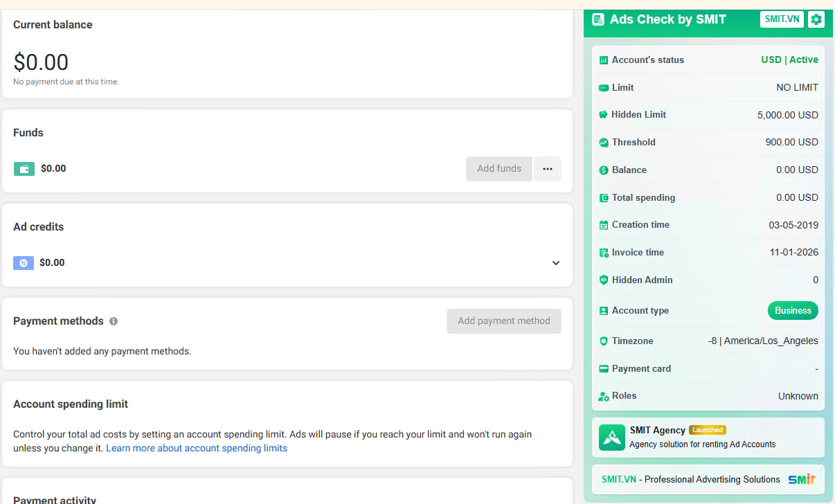Open the SMIT Agency banner
Image resolution: width=835 pixels, height=504 pixels.
(x=708, y=438)
